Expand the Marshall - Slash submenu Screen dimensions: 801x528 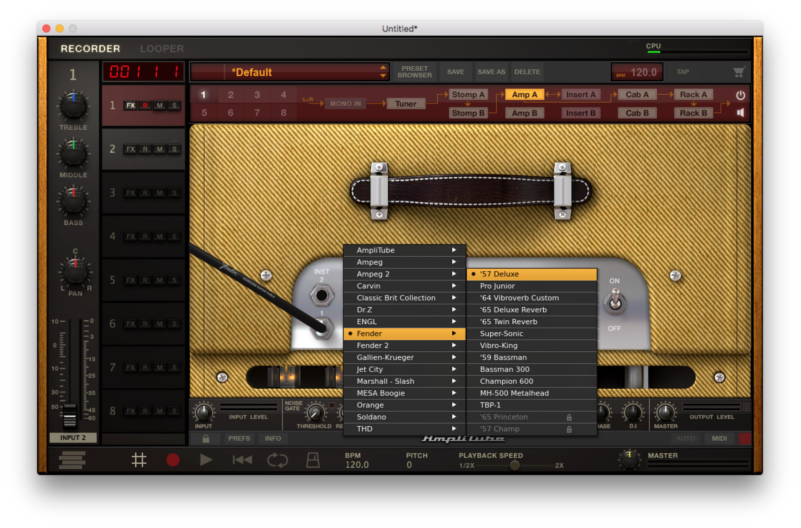405,381
